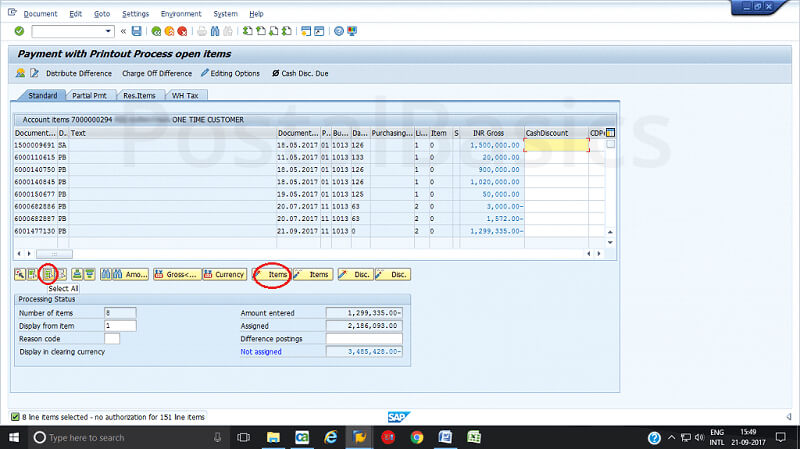
Task: Click the Reason code input field
Action: [112, 338]
